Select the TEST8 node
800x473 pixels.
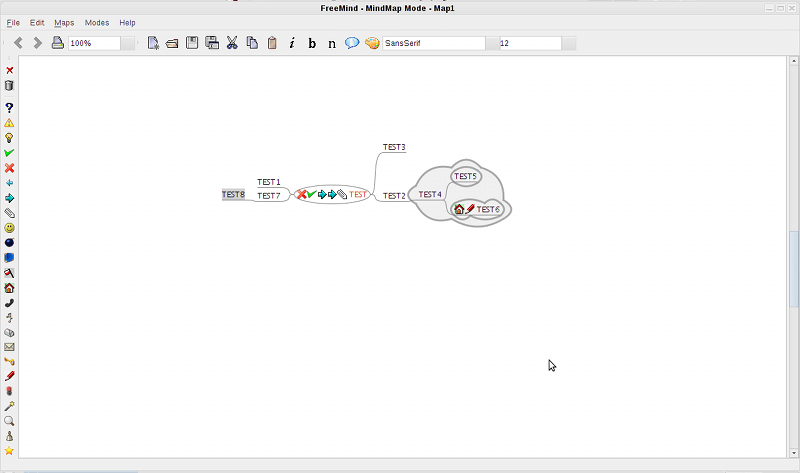[233, 194]
